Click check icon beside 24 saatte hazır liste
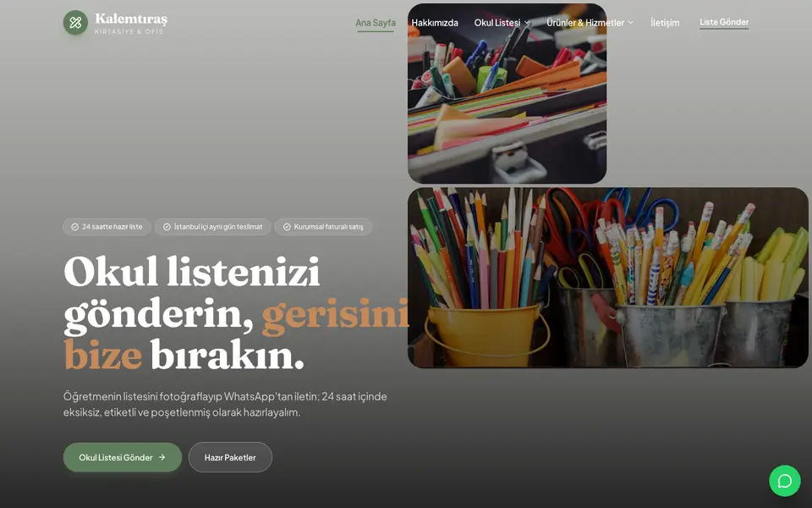This screenshot has height=508, width=812. pyautogui.click(x=74, y=227)
